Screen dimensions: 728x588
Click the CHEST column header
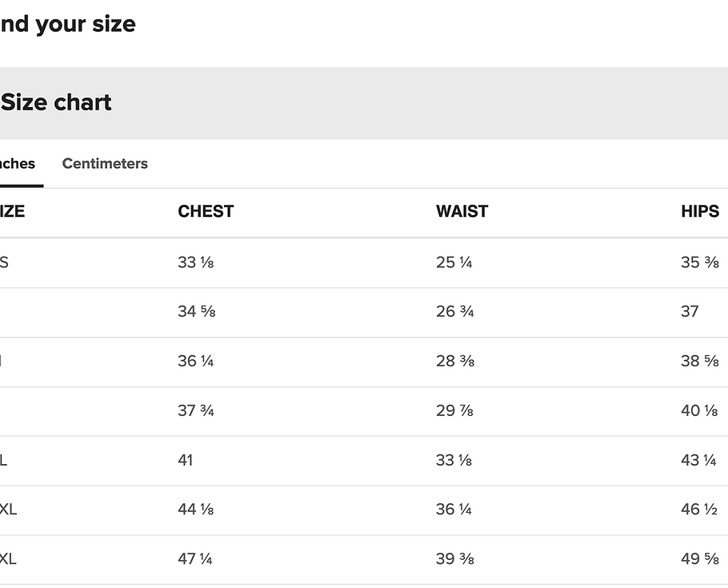[x=206, y=211]
